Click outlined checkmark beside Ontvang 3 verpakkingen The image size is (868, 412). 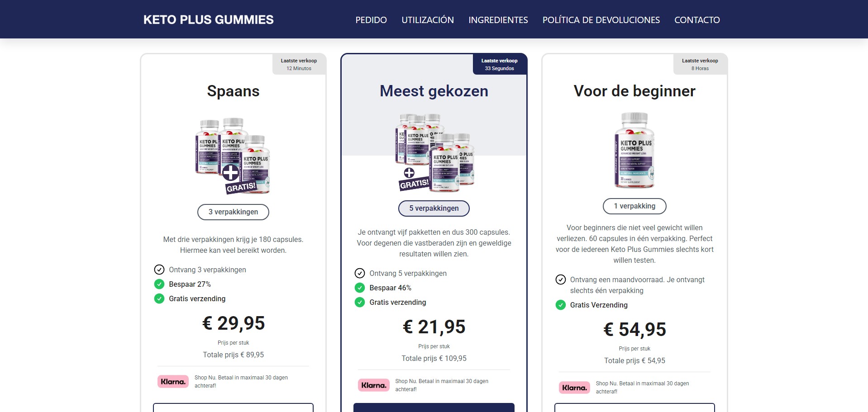coord(159,270)
